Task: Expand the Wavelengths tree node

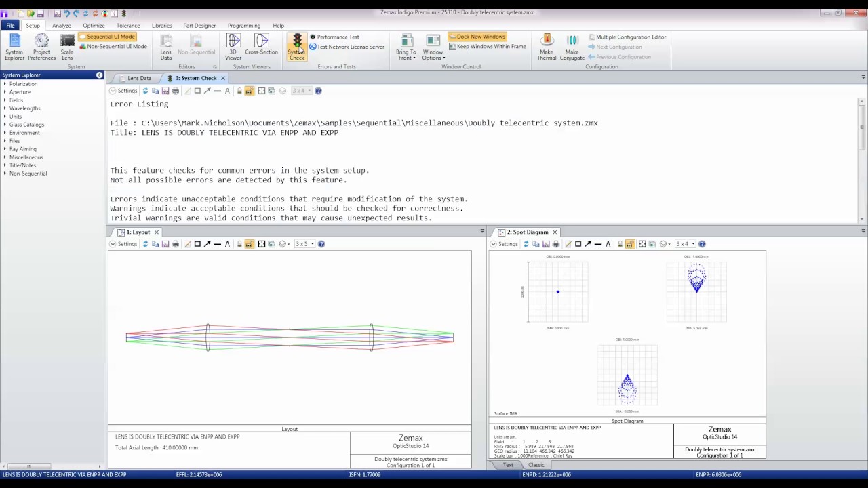Action: [x=5, y=108]
